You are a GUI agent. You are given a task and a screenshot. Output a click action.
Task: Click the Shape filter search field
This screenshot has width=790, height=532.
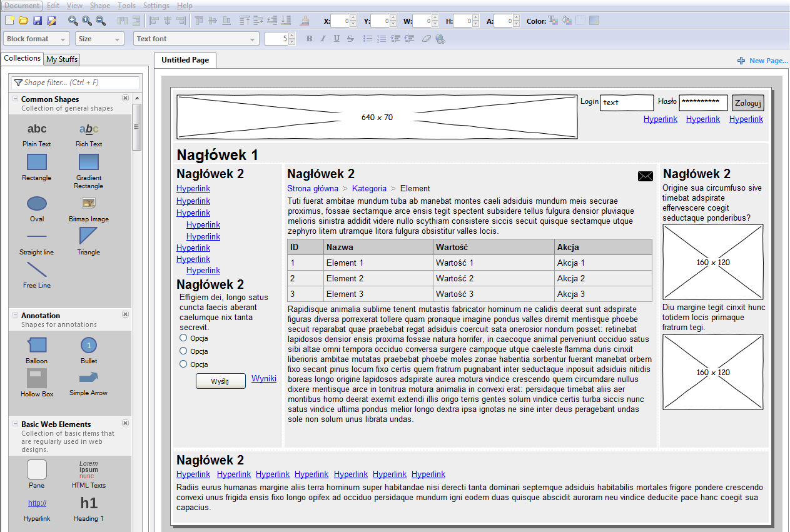click(75, 83)
